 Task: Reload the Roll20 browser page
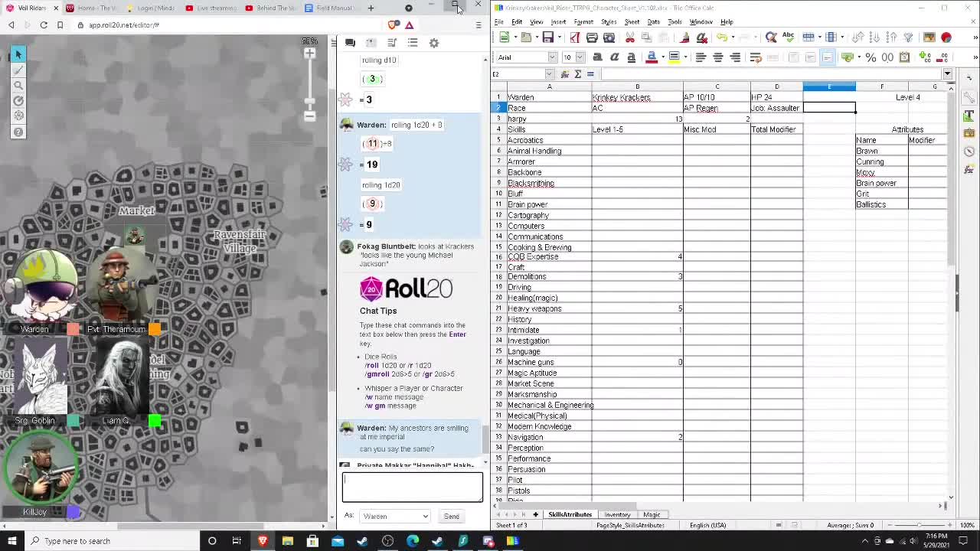44,24
